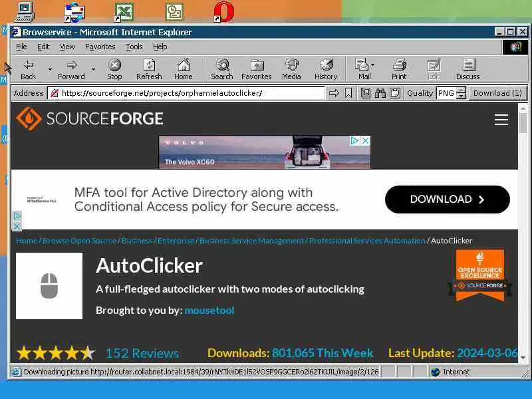Click the page scrollbar up arrow
The width and height of the screenshot is (532, 399).
coord(523,108)
